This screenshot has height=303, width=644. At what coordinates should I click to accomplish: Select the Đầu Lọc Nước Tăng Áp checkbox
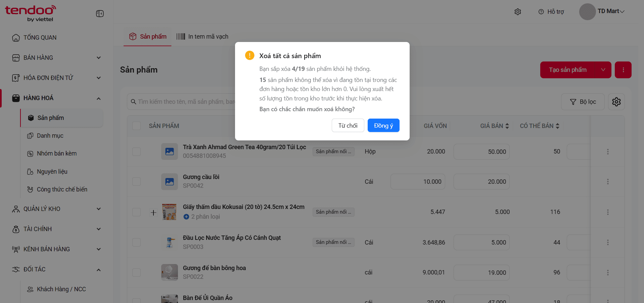tap(136, 242)
